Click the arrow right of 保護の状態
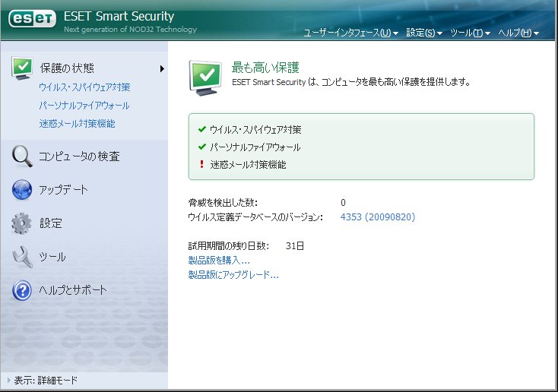Viewport: 558px width, 392px height. pyautogui.click(x=162, y=68)
